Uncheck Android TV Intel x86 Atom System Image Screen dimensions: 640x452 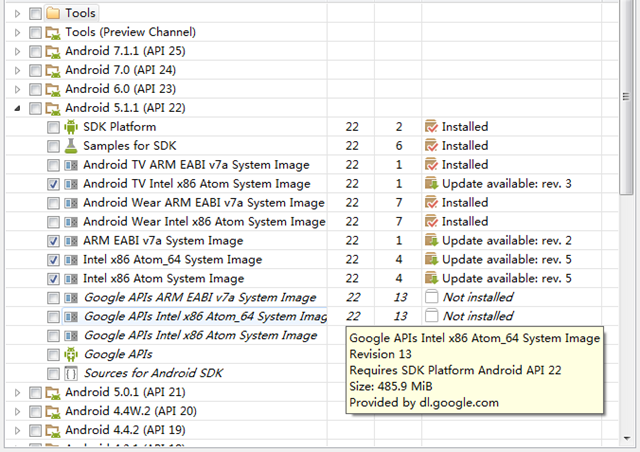tap(53, 184)
